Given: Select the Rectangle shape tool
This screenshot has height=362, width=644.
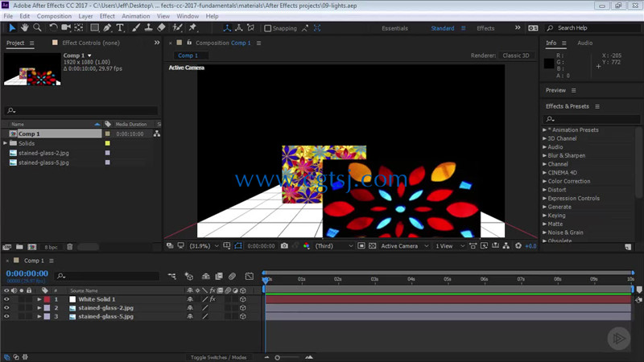Looking at the screenshot, I should (94, 28).
